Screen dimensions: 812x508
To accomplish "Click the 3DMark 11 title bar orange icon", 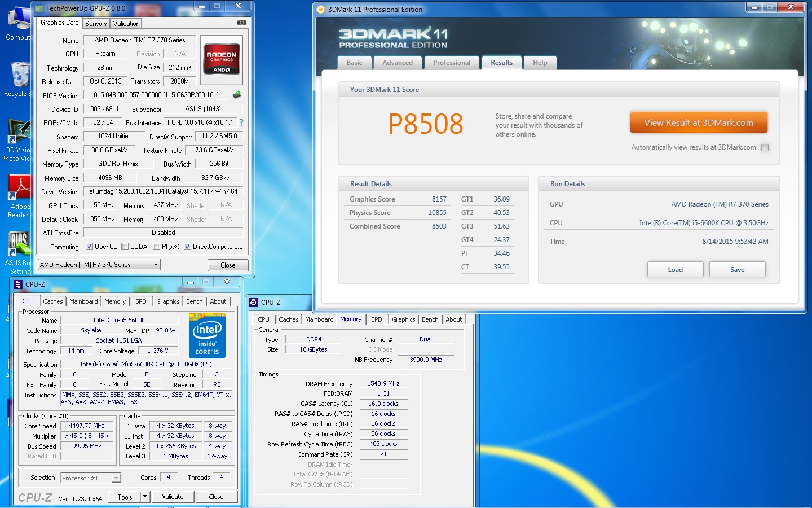I will [x=321, y=9].
